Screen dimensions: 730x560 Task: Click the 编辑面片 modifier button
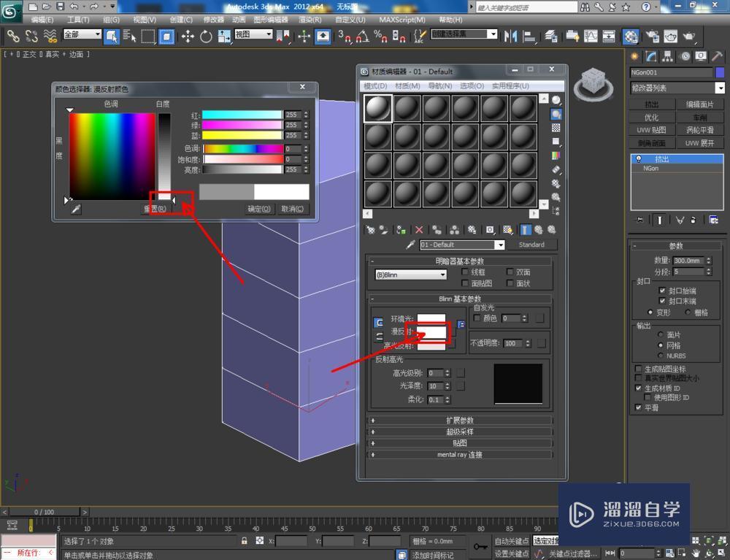(700, 104)
